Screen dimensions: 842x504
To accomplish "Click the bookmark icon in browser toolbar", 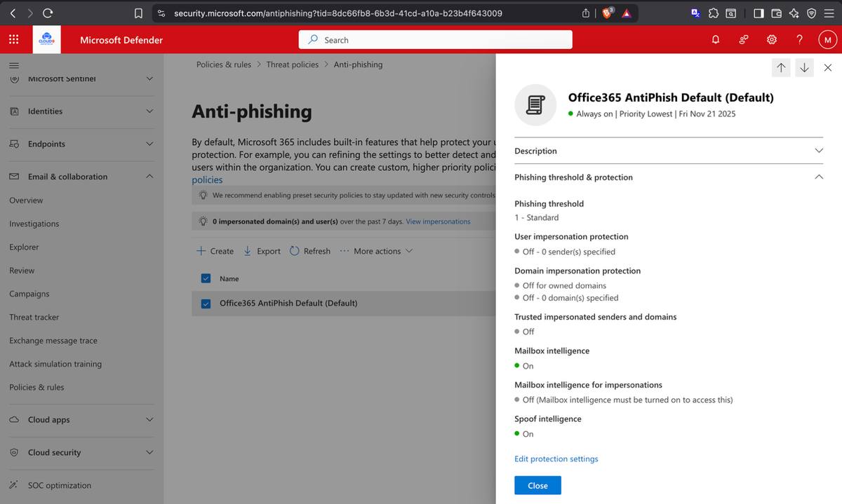I will pos(138,13).
